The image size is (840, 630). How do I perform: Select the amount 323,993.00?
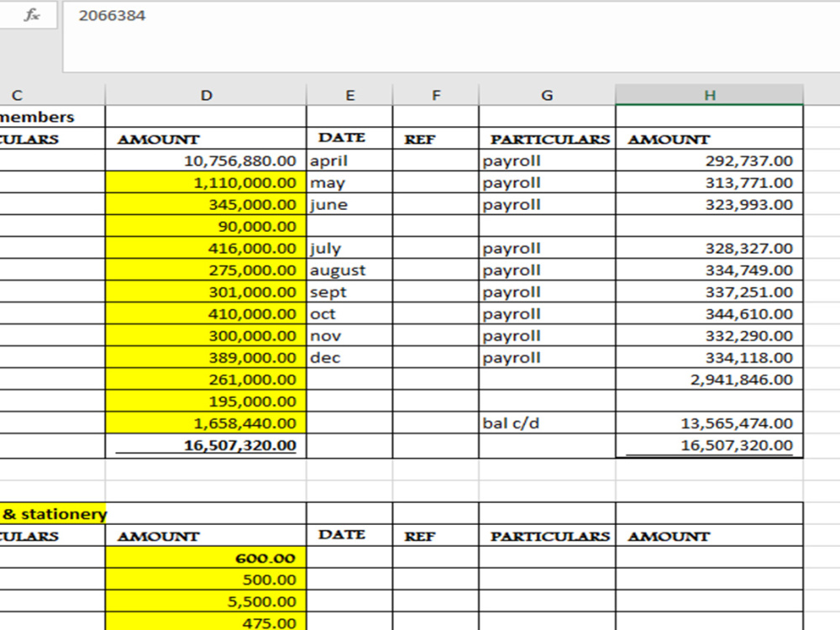point(709,205)
